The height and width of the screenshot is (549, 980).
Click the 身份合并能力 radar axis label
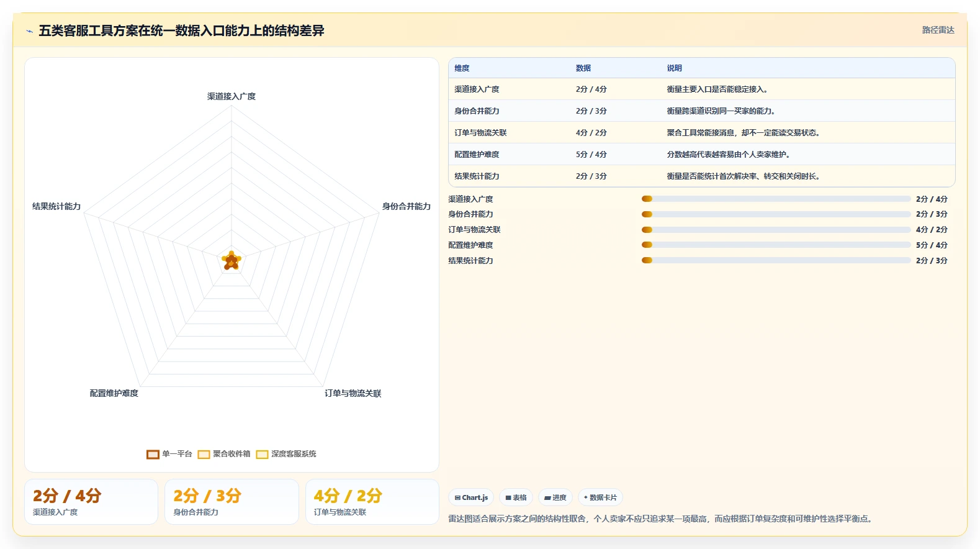pyautogui.click(x=407, y=206)
